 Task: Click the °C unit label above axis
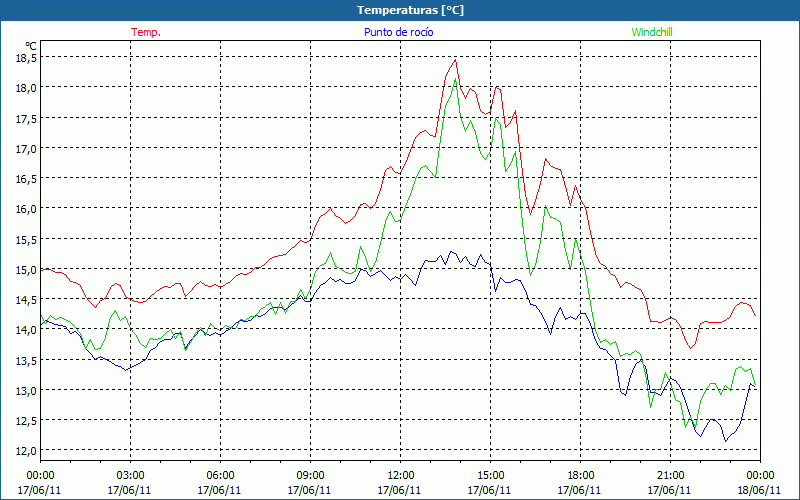click(x=31, y=46)
